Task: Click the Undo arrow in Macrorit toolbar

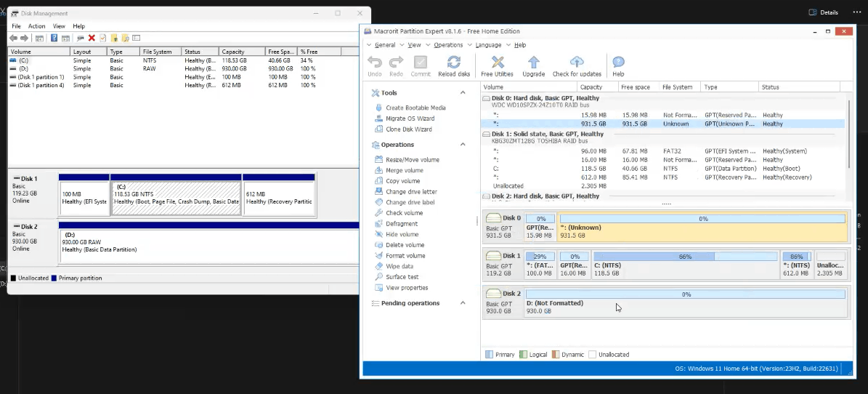Action: [375, 63]
